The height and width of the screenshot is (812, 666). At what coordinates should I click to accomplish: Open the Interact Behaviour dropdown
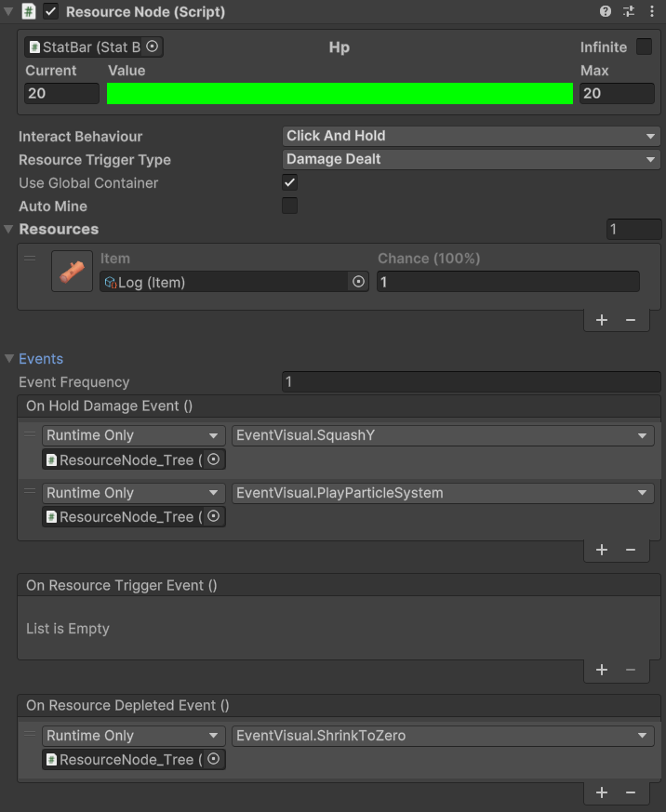point(471,136)
